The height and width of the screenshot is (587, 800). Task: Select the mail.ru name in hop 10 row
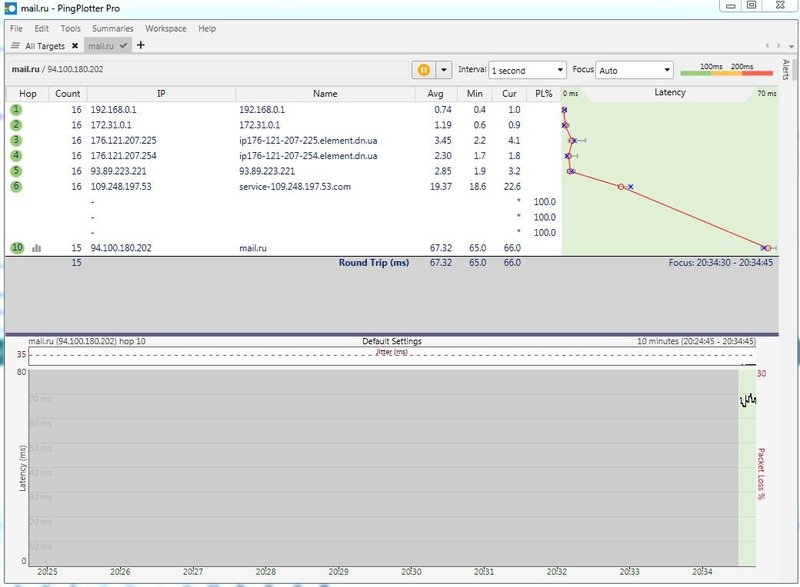coord(253,248)
